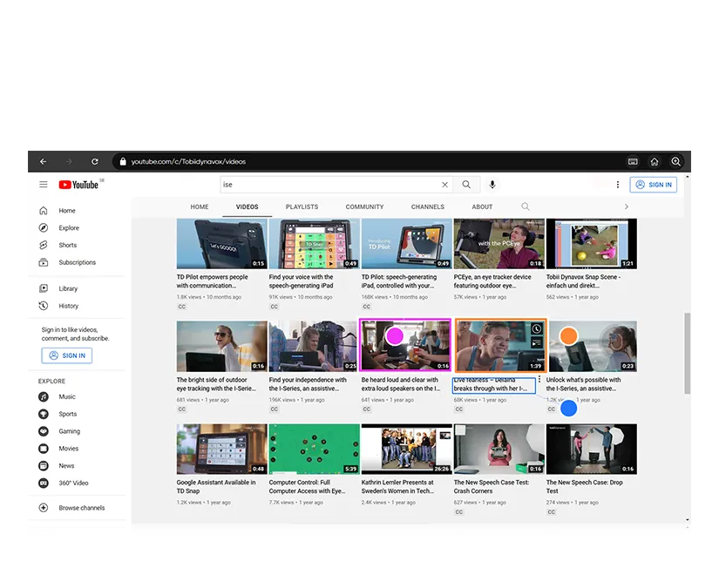Switch to the HOME channel tab

pos(200,206)
